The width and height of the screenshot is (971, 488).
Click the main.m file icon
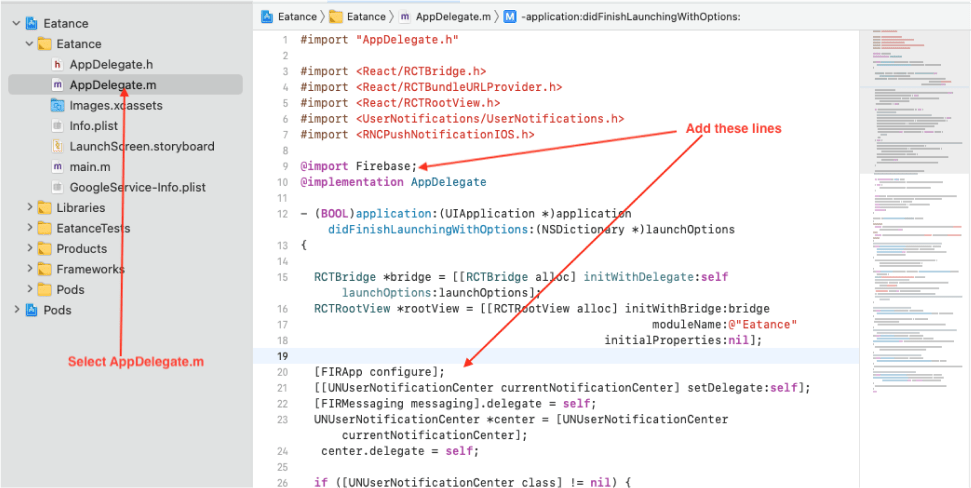[58, 167]
